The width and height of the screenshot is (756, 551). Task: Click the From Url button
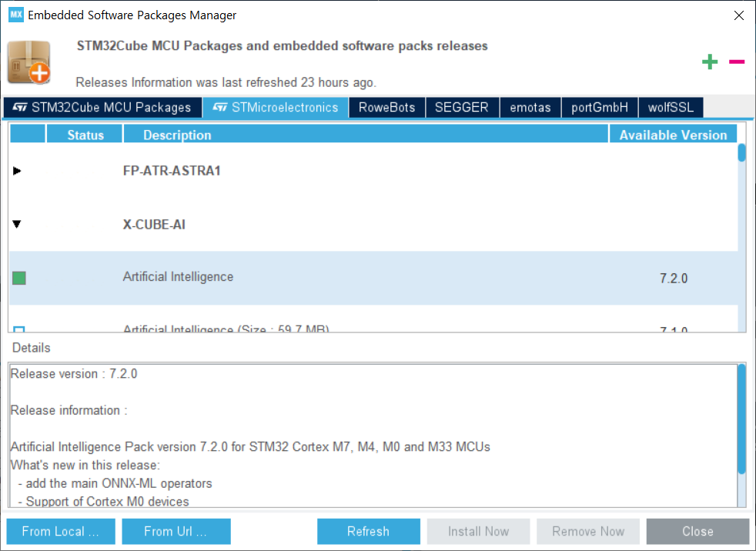point(176,531)
